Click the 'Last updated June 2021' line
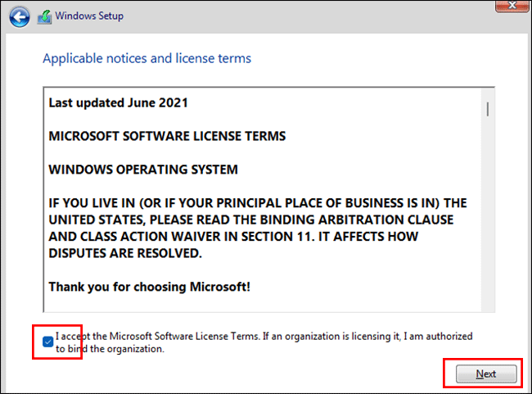 118,103
